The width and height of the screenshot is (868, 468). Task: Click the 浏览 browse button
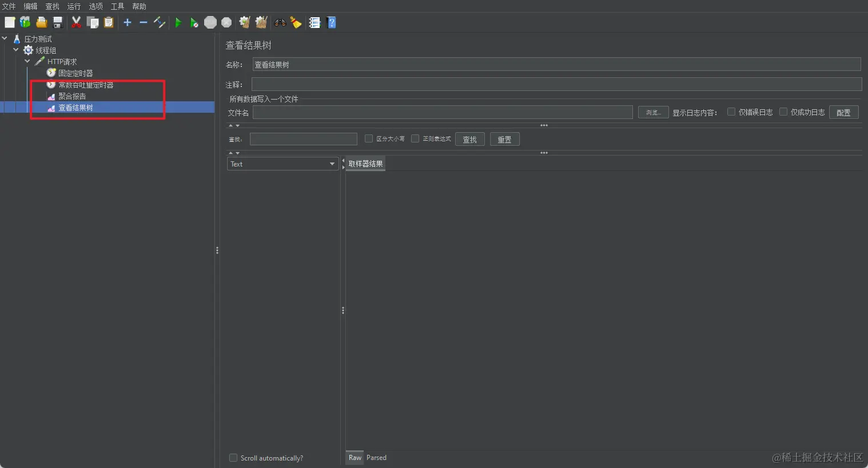click(x=653, y=112)
